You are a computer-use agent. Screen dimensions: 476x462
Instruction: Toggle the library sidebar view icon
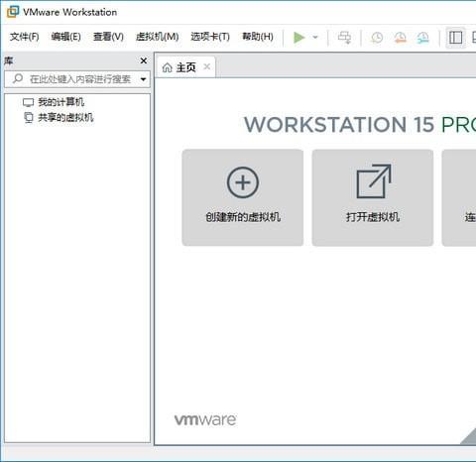click(x=455, y=38)
